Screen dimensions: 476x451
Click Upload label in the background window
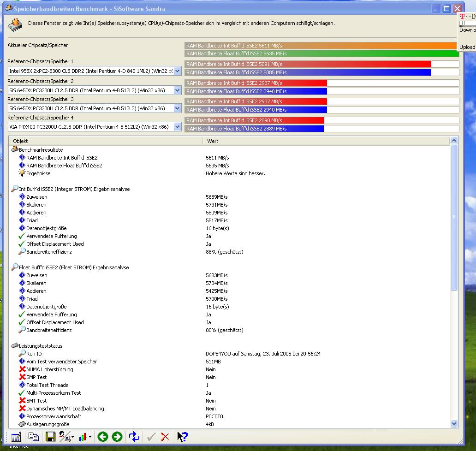(467, 47)
